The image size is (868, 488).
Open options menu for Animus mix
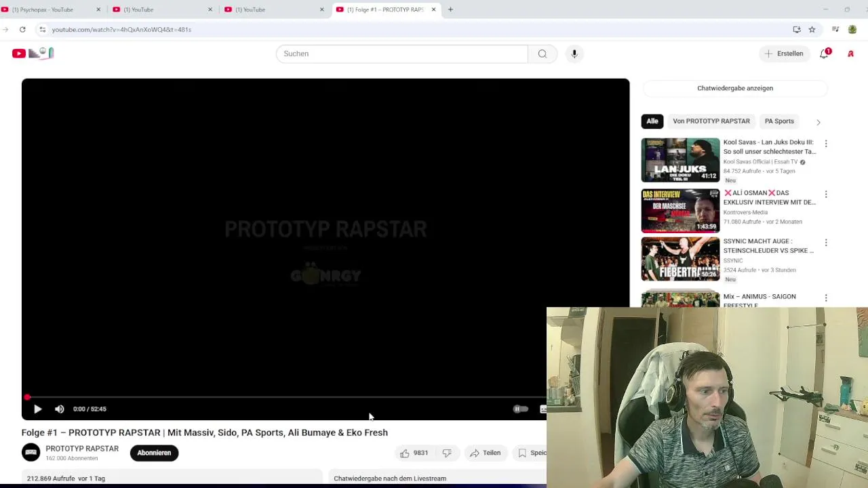(x=826, y=298)
